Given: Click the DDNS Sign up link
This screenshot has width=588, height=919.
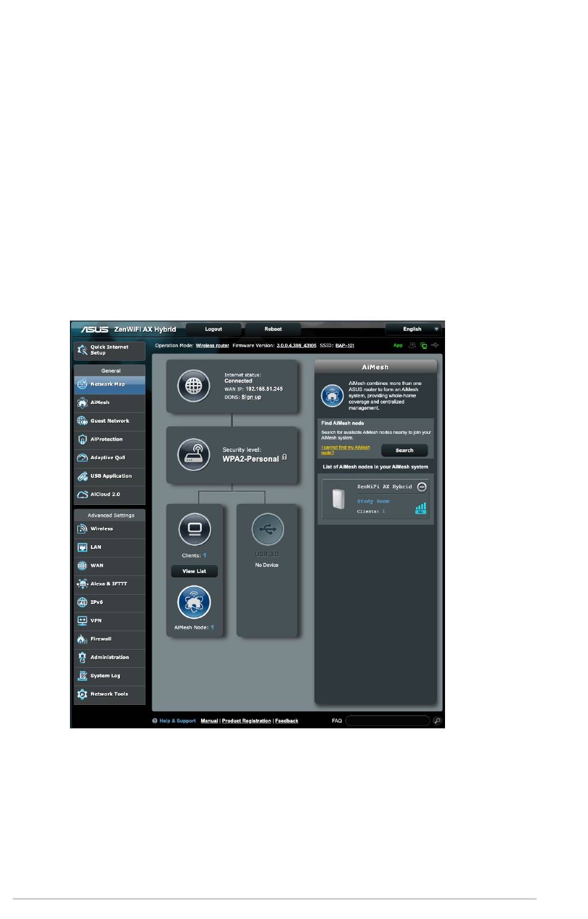Looking at the screenshot, I should coord(251,397).
